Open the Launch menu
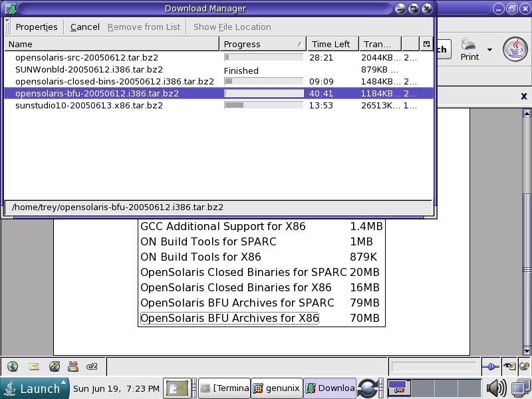 tap(34, 388)
